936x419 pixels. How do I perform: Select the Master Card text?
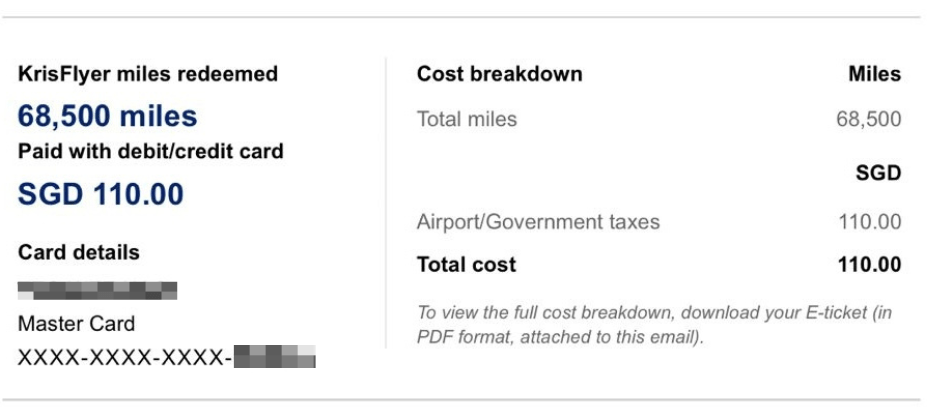(76, 325)
